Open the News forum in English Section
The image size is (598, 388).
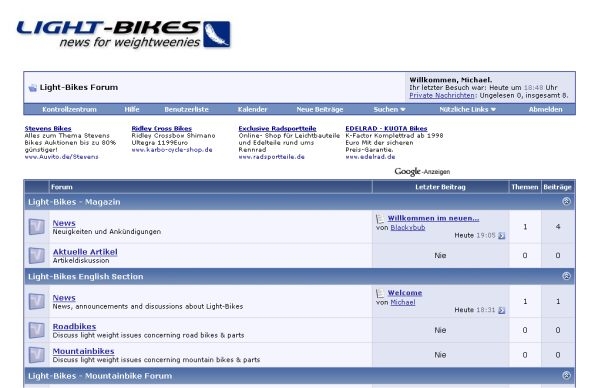(64, 298)
